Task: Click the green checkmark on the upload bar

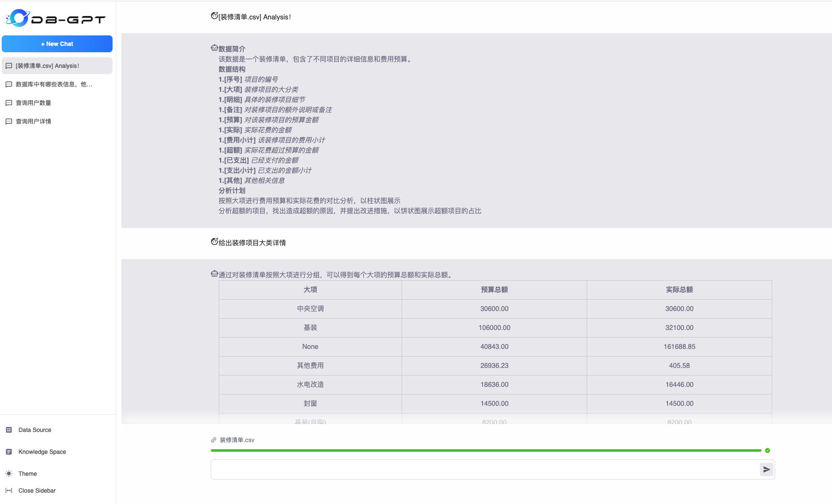Action: click(767, 450)
